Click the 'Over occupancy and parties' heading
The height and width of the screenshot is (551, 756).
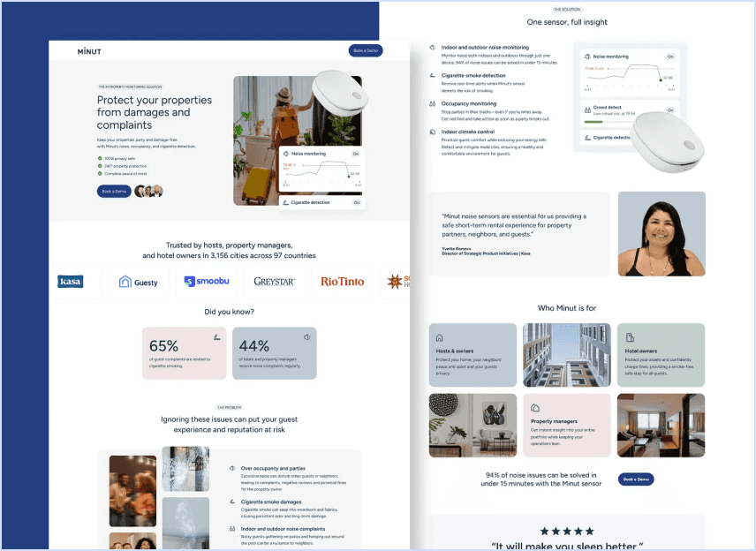pos(273,468)
